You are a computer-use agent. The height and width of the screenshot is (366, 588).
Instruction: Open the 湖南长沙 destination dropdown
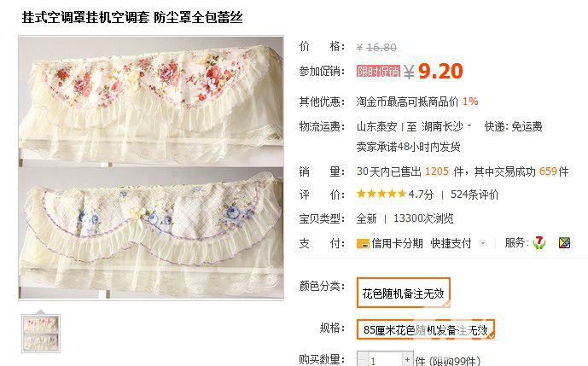point(446,126)
